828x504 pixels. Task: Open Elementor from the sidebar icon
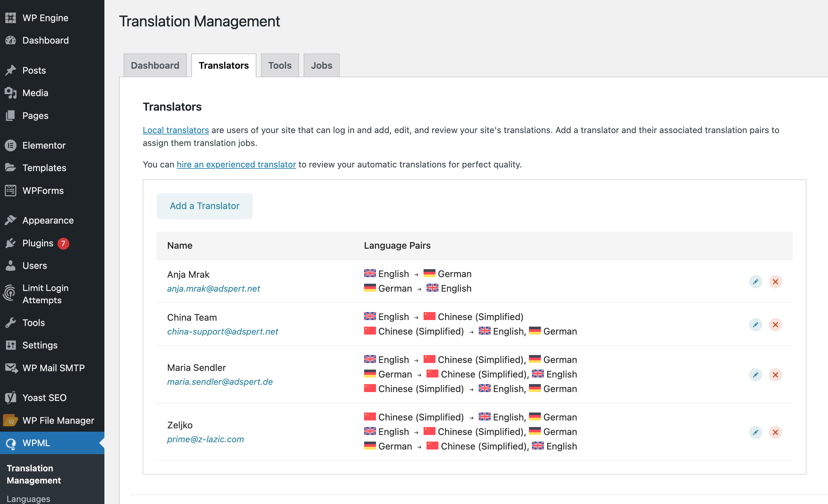[11, 146]
